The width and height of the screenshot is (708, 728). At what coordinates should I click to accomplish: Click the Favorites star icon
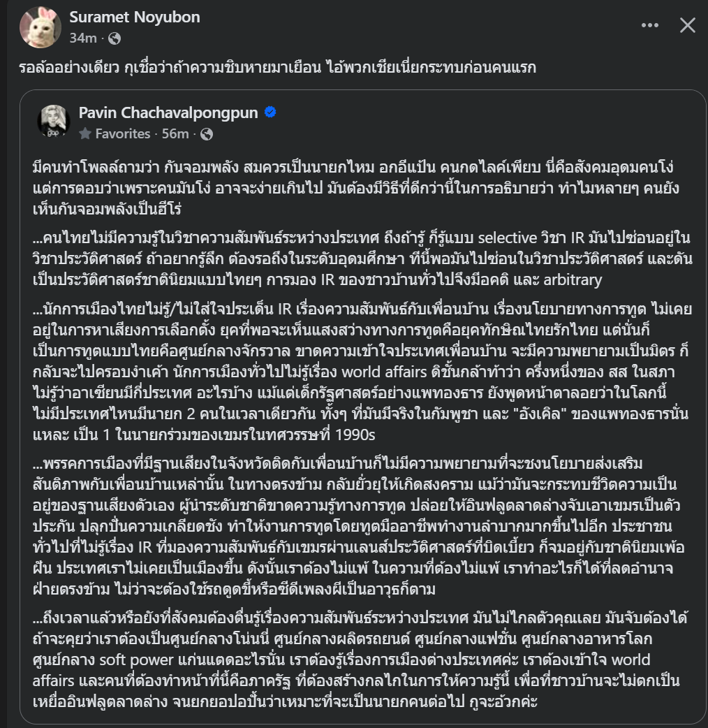85,133
